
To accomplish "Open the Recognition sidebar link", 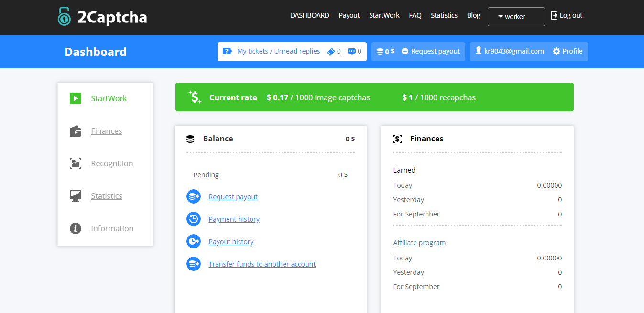I will tap(112, 163).
